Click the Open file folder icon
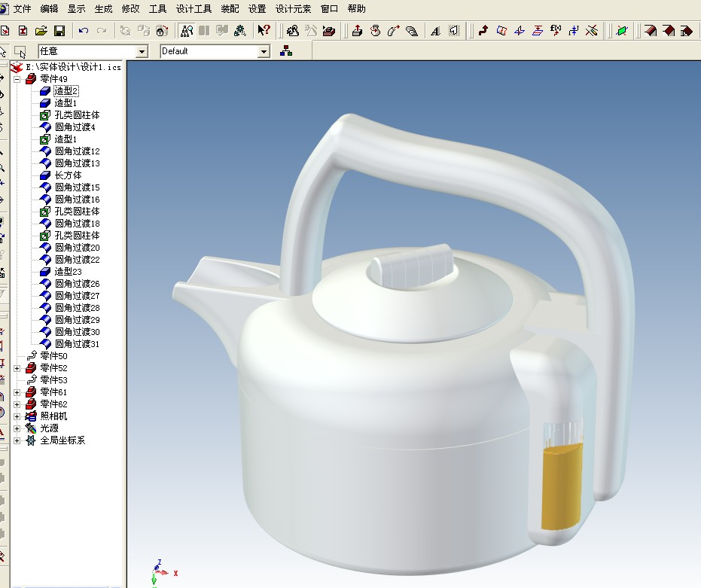 (x=41, y=31)
